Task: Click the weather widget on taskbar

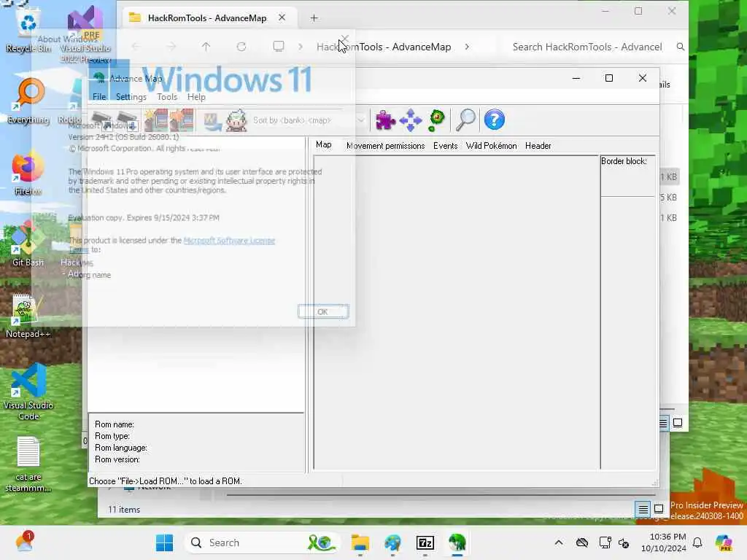Action: click(24, 542)
